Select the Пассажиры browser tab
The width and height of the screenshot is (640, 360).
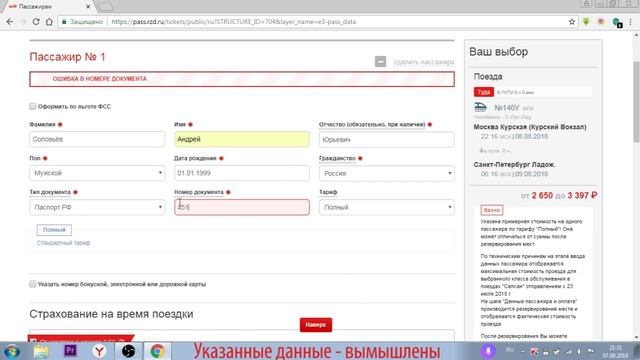(x=48, y=7)
